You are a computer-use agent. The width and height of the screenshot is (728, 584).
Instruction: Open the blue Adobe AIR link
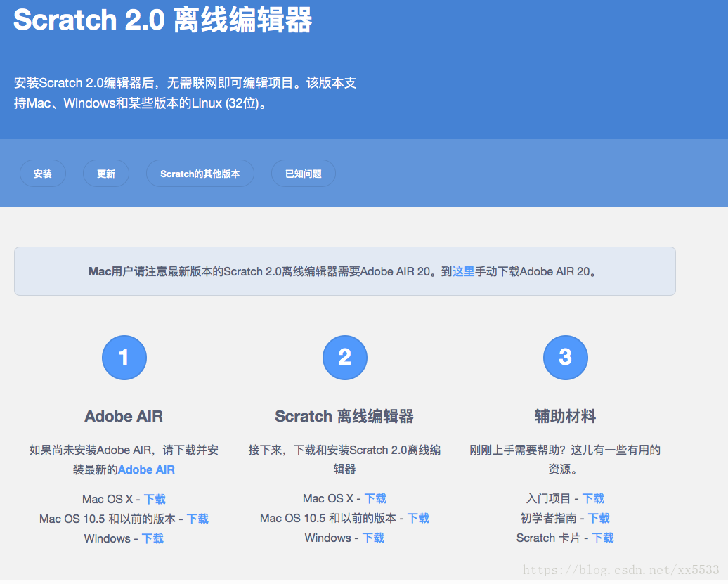pyautogui.click(x=146, y=469)
